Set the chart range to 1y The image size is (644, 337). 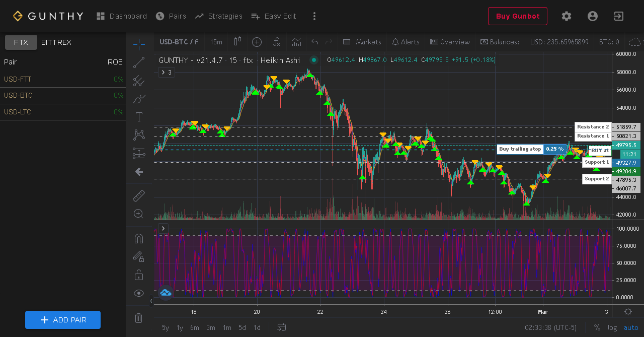(180, 327)
